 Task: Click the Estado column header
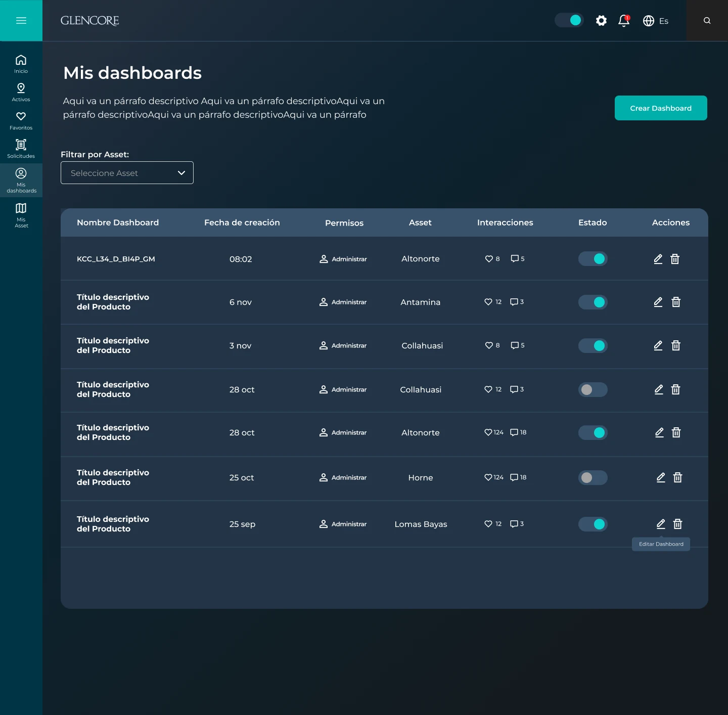[593, 222]
